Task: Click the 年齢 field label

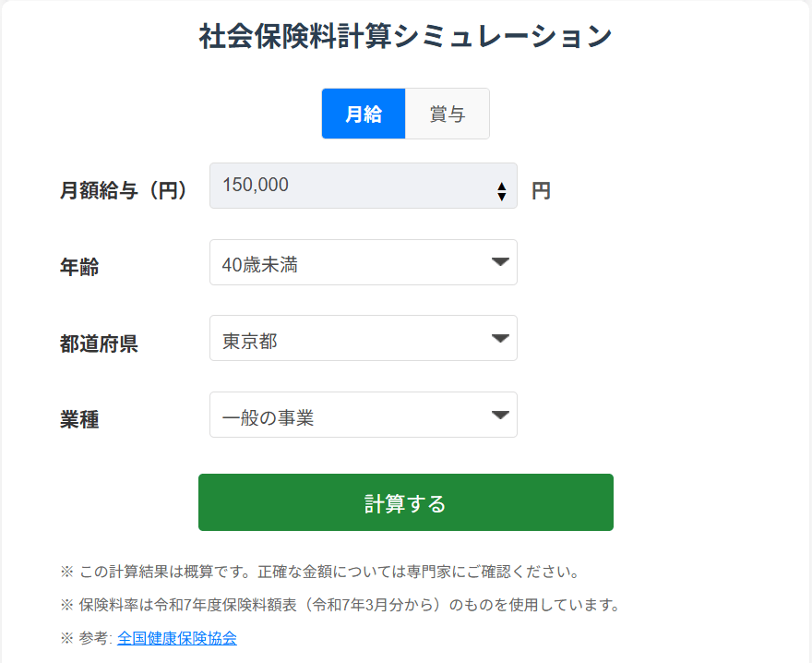Action: [x=79, y=268]
